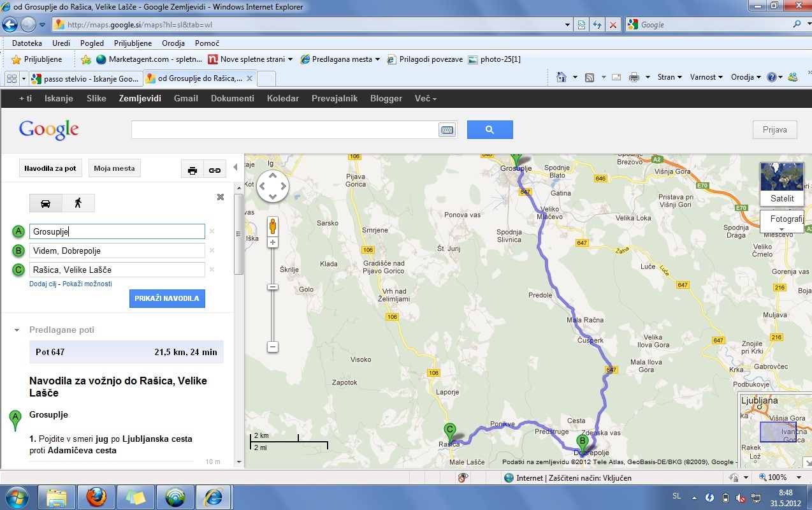Screen dimensions: 812x510
Task: Open the Pogled menu
Action: tap(92, 43)
